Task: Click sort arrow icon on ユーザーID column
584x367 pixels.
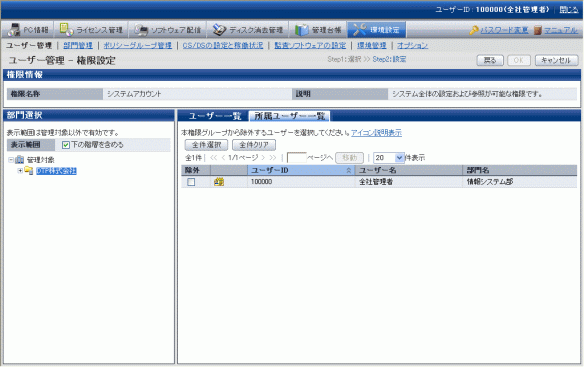Action: click(x=349, y=170)
